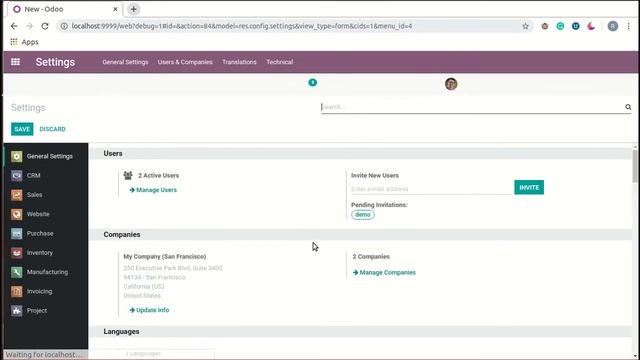
Task: Open the Apps bookmarks shortcut
Action: [24, 42]
